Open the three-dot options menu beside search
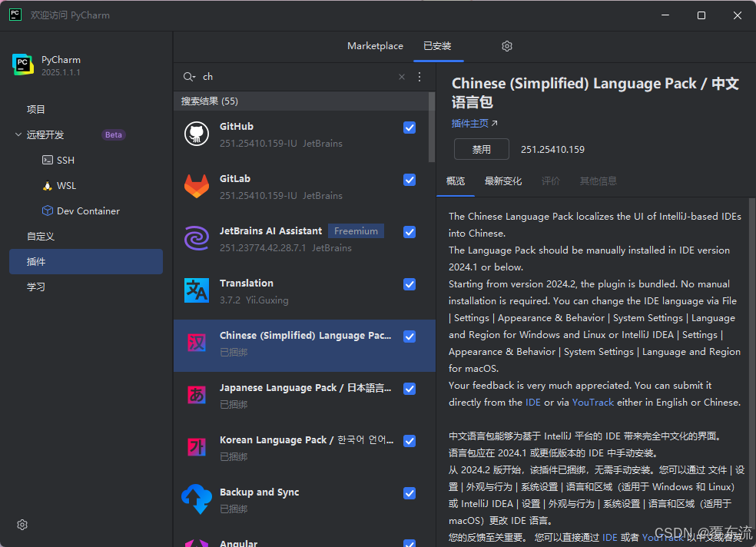Image resolution: width=756 pixels, height=547 pixels. click(419, 77)
